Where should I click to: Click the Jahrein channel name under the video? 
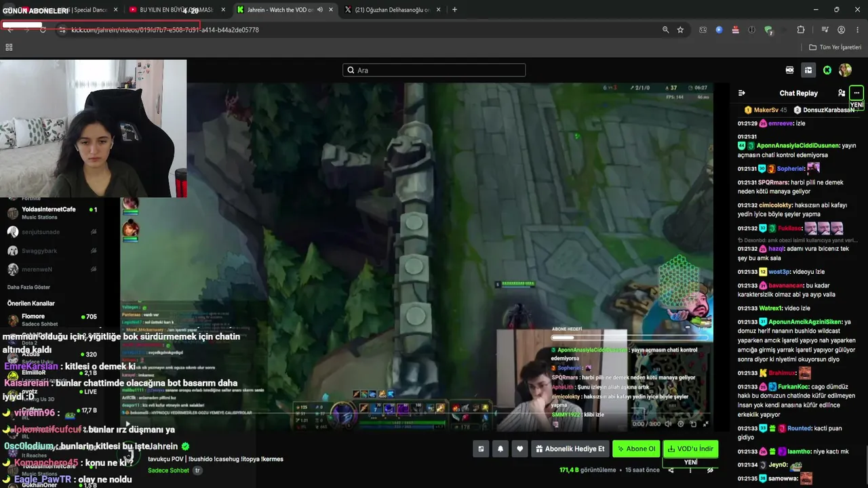pyautogui.click(x=163, y=447)
